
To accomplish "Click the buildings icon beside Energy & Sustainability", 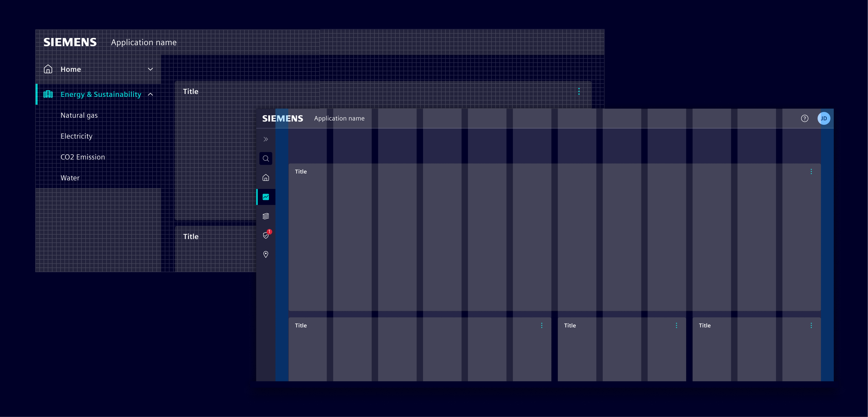I will pyautogui.click(x=48, y=94).
